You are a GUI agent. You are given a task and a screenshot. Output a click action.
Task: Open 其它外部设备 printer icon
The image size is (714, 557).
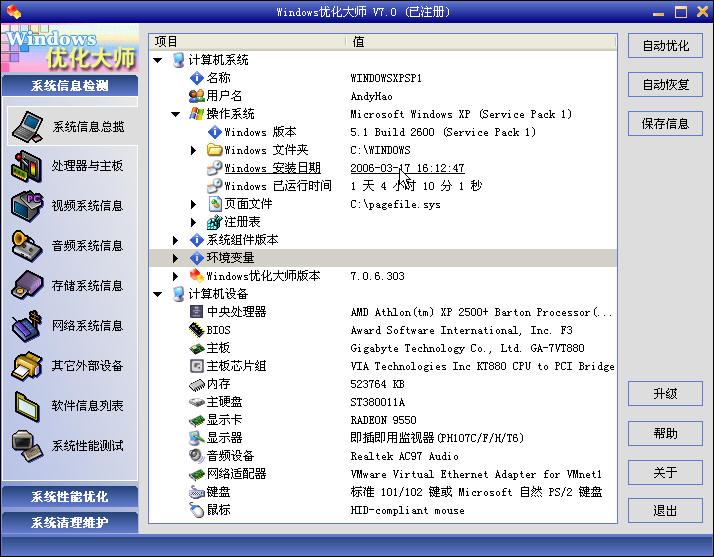[27, 365]
